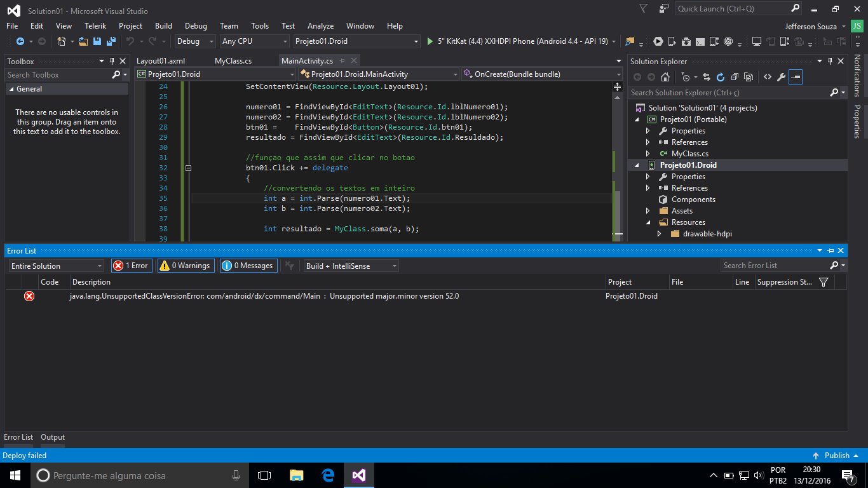Open Android Device Manager hexagon play icon
This screenshot has width=868, height=488.
click(x=658, y=41)
